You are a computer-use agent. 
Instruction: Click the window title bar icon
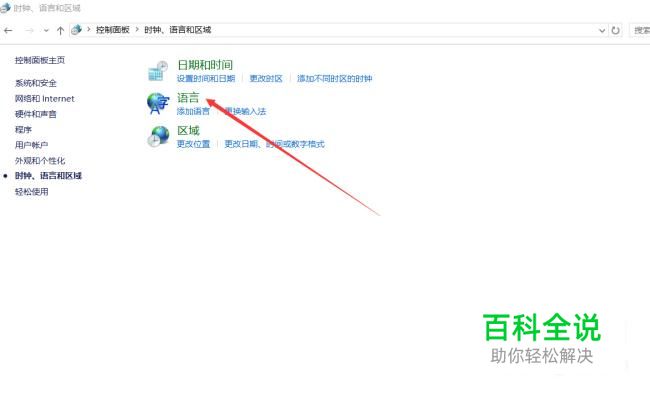click(5, 8)
